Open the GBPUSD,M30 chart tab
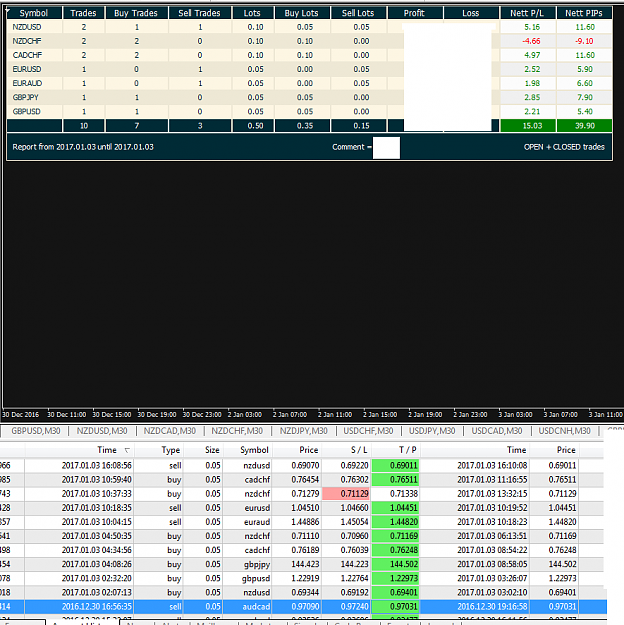The image size is (624, 625). [x=35, y=431]
